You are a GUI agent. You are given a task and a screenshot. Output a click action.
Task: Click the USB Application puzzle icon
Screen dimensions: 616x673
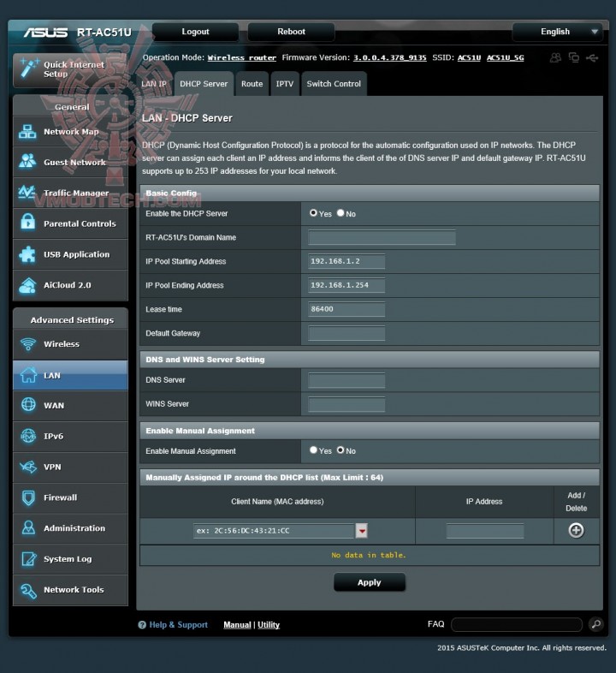tap(27, 254)
